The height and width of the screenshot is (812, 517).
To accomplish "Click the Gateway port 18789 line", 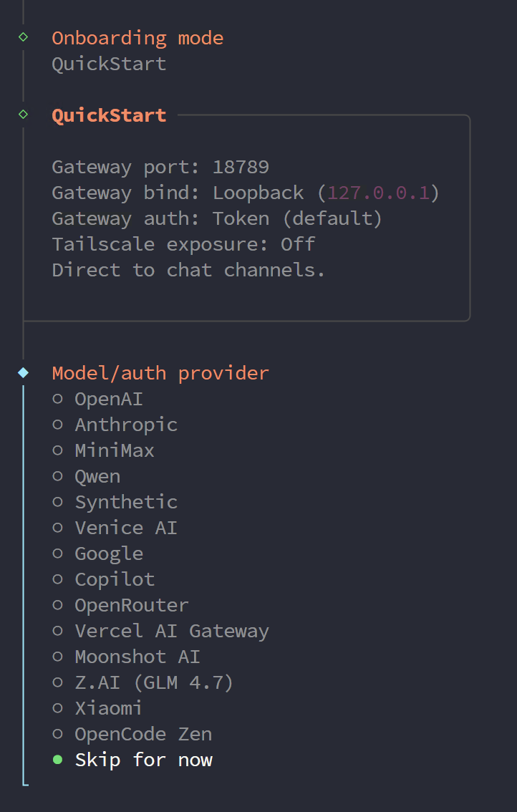I will tap(160, 166).
